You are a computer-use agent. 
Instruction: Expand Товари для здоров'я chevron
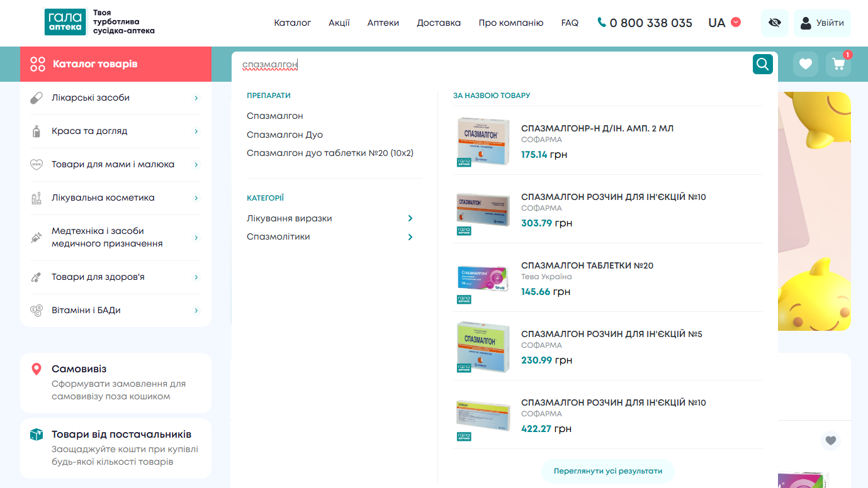click(x=196, y=277)
